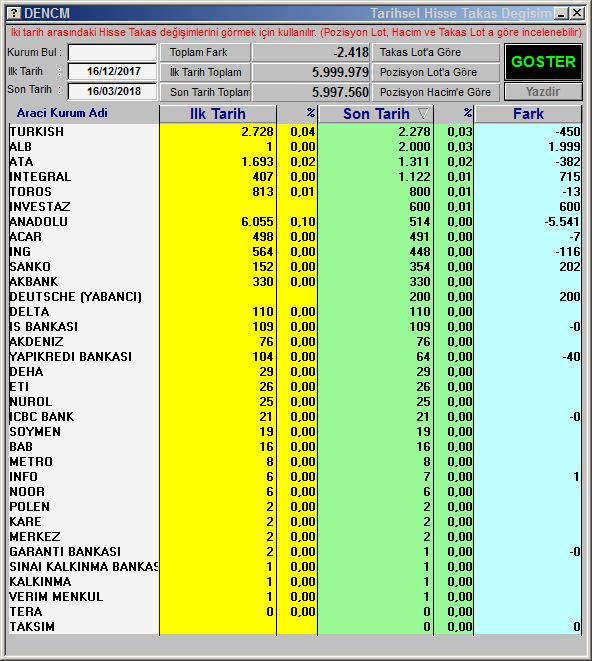The width and height of the screenshot is (592, 661).
Task: Select the YAPIKREDI BANKASI row
Action: click(x=295, y=357)
